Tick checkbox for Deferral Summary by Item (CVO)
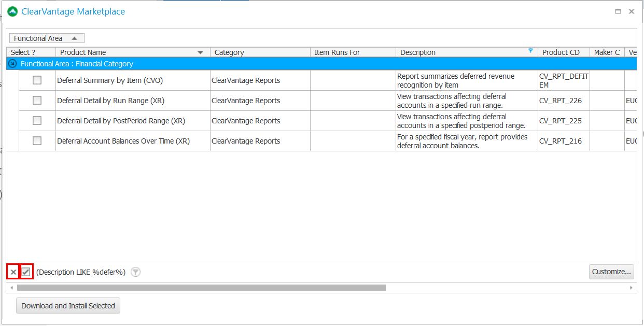Screen dimensions: 644x326 [37, 80]
